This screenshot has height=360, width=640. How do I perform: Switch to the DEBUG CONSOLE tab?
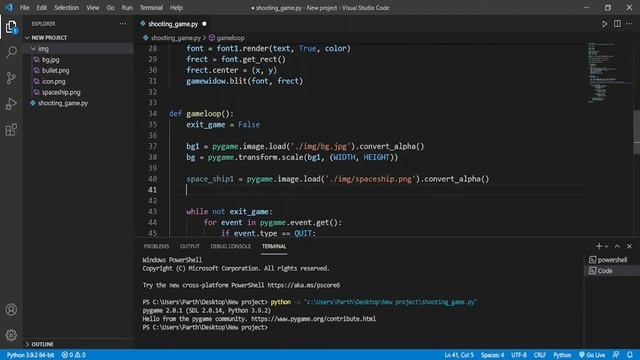pos(231,246)
